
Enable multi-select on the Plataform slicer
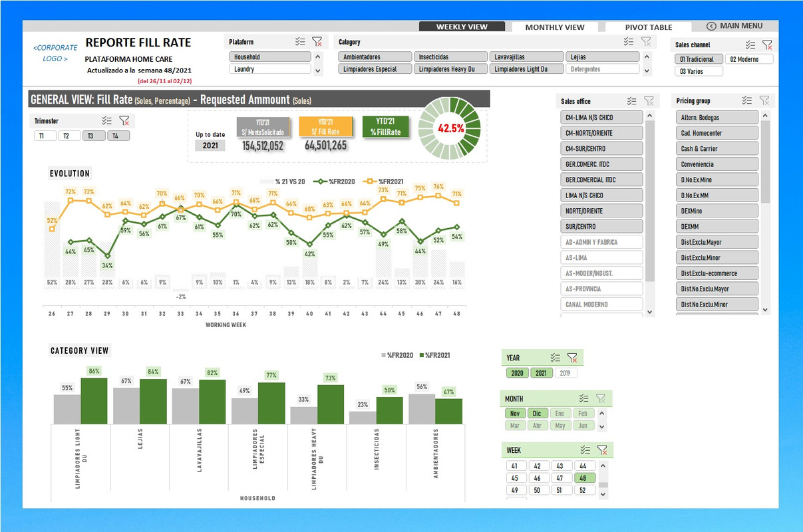coord(301,41)
